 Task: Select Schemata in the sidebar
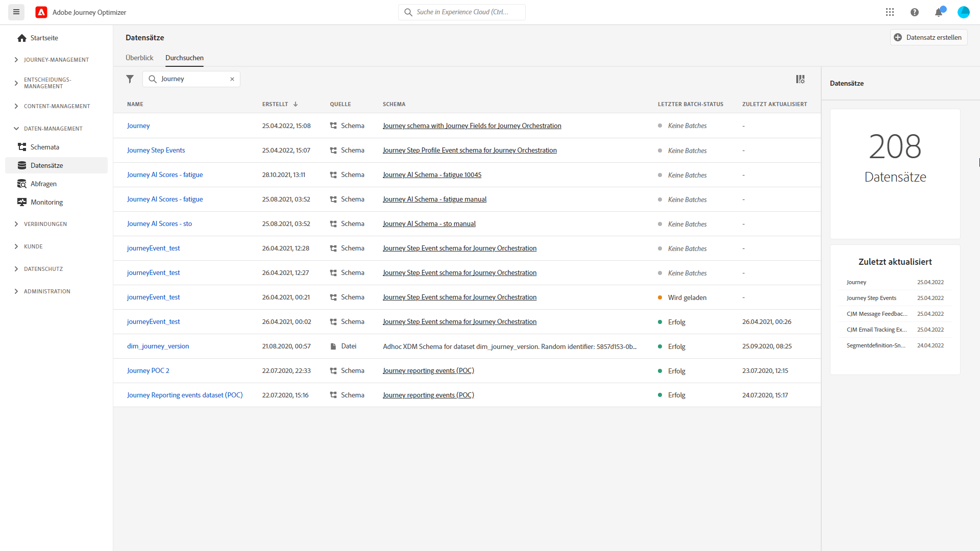(44, 147)
